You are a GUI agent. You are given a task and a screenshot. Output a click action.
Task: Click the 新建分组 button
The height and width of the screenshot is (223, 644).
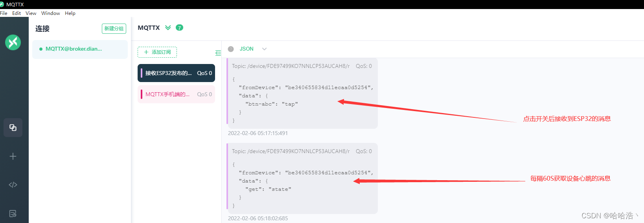tap(114, 29)
